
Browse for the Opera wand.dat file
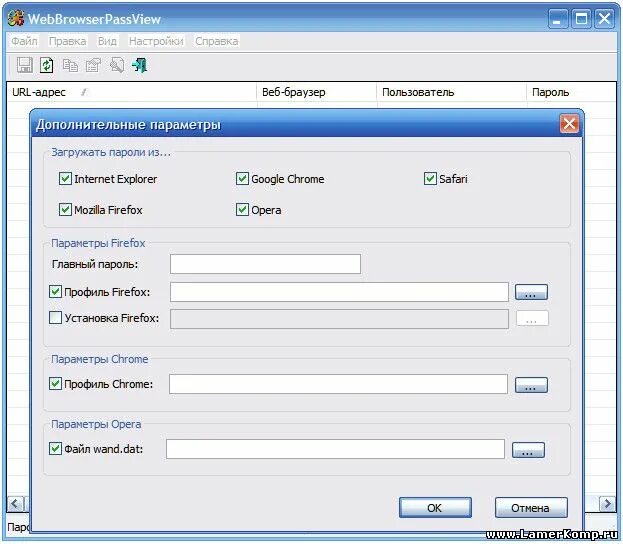[x=528, y=450]
